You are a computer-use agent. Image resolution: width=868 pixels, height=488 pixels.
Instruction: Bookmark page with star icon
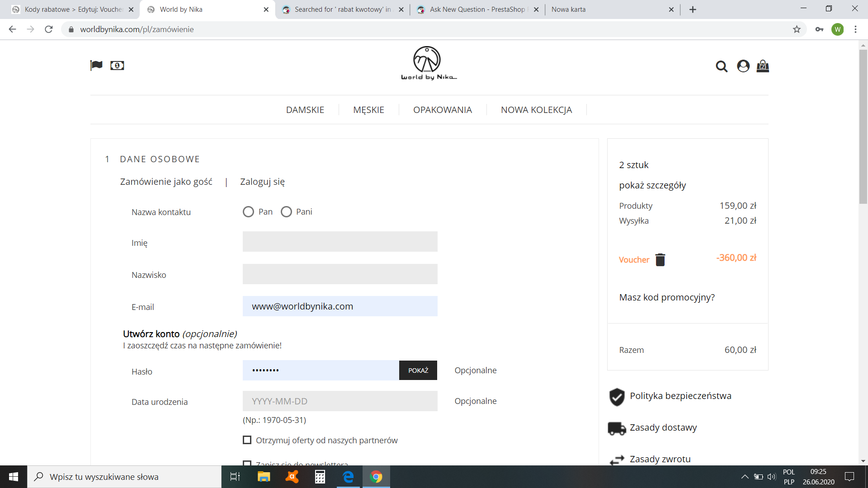797,29
